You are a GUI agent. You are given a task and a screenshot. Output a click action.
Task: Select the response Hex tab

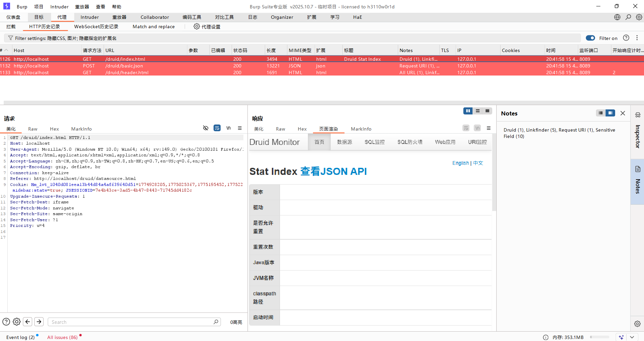[302, 129]
